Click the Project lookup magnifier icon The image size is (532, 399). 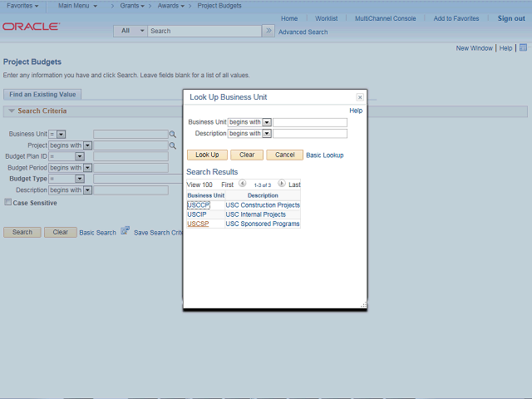click(x=173, y=145)
